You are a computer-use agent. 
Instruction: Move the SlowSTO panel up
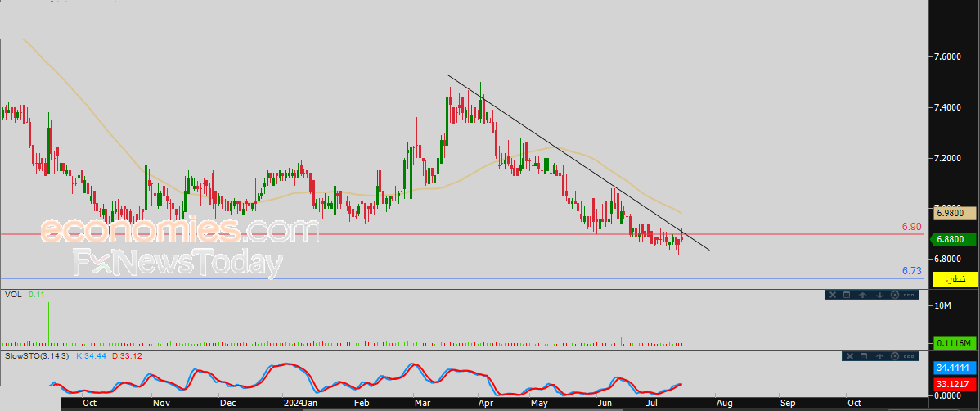(879, 356)
